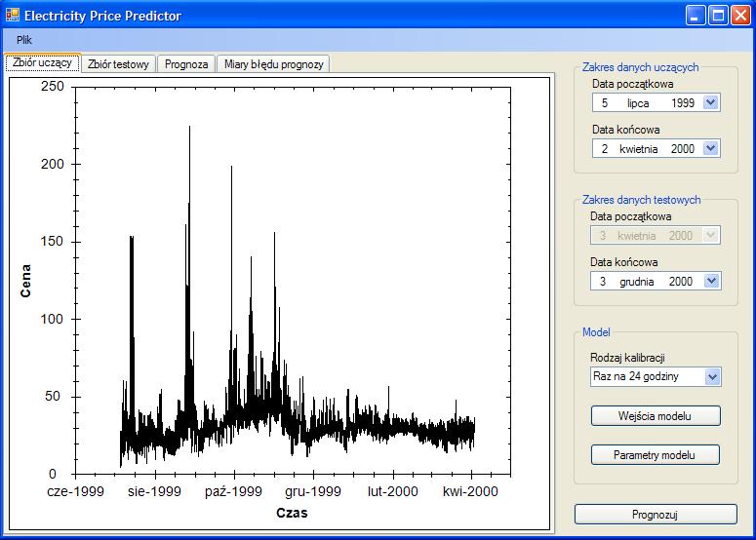The height and width of the screenshot is (540, 756).
Task: Click the 250 value on Cena axis
Action: [x=53, y=86]
